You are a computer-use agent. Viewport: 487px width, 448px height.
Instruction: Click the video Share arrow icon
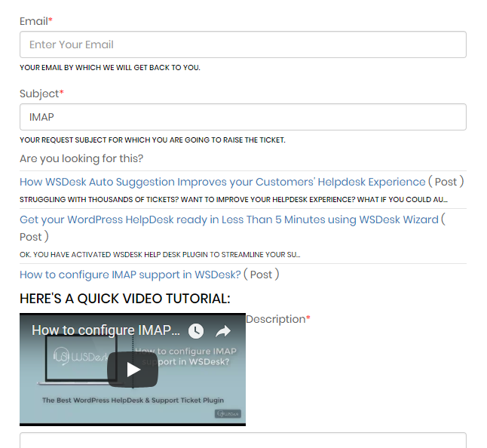coord(223,331)
